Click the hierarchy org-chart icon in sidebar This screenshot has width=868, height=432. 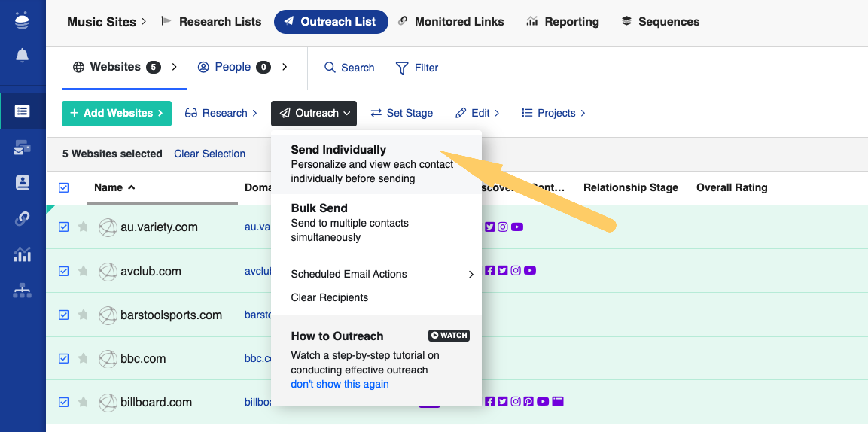[23, 291]
